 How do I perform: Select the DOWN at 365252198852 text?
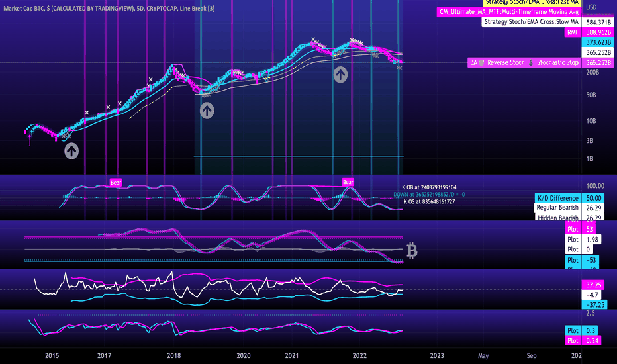429,195
